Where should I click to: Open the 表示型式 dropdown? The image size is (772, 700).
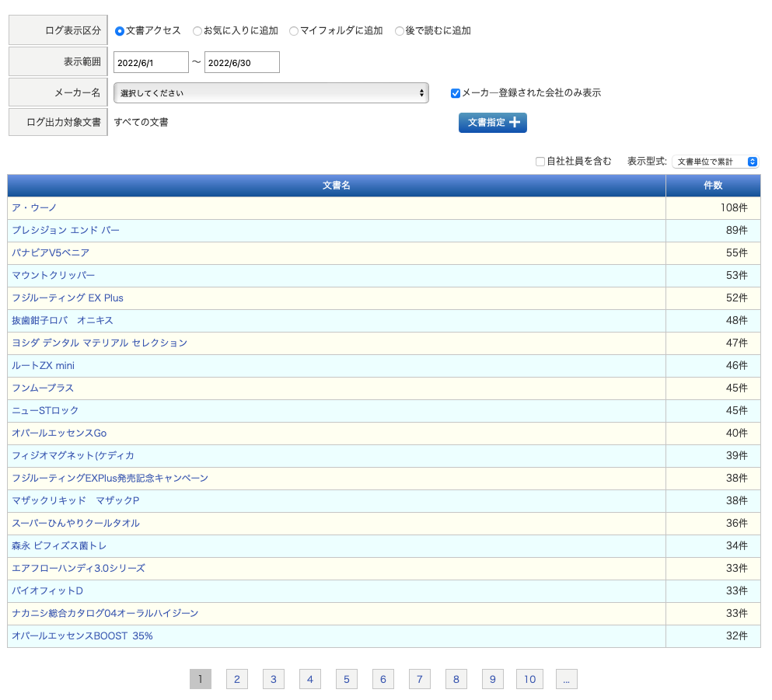click(715, 162)
